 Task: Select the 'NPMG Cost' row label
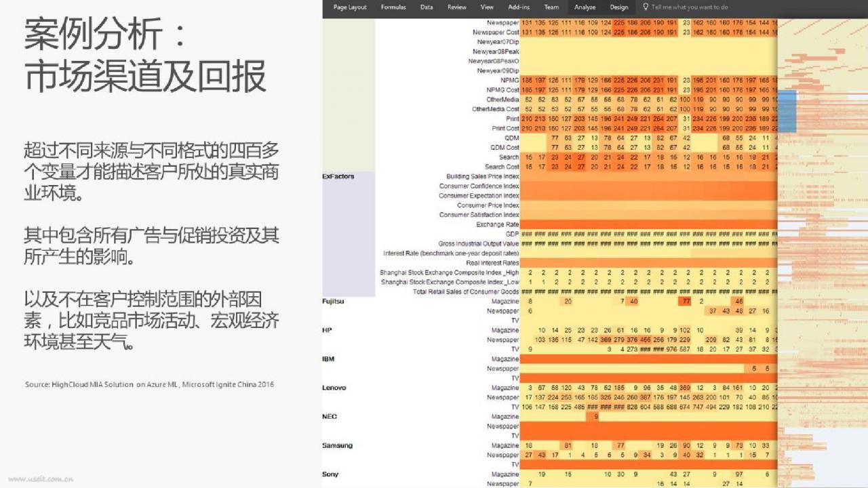502,89
